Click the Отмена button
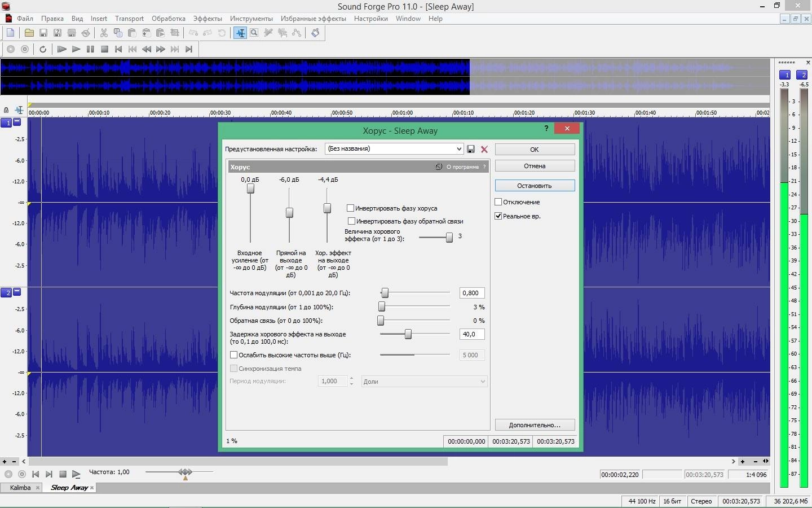Screen dimensions: 812x508 pos(535,166)
